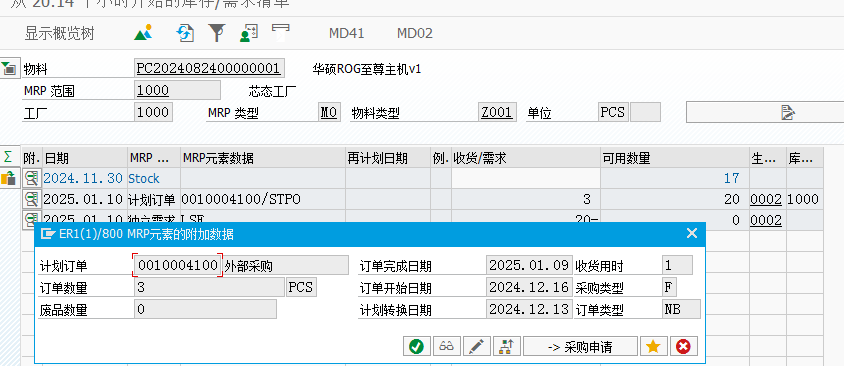Click the glasses display element icon
Image resolution: width=844 pixels, height=366 pixels.
(447, 347)
